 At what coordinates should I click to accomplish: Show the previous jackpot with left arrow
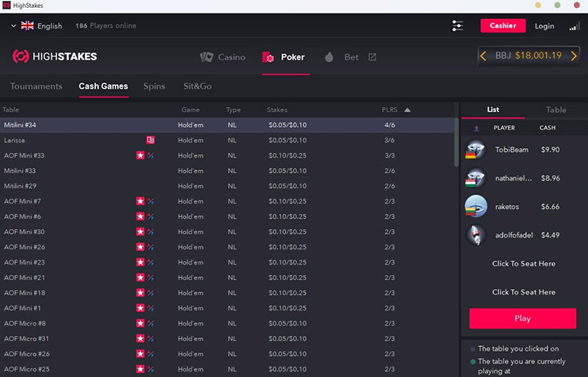483,55
